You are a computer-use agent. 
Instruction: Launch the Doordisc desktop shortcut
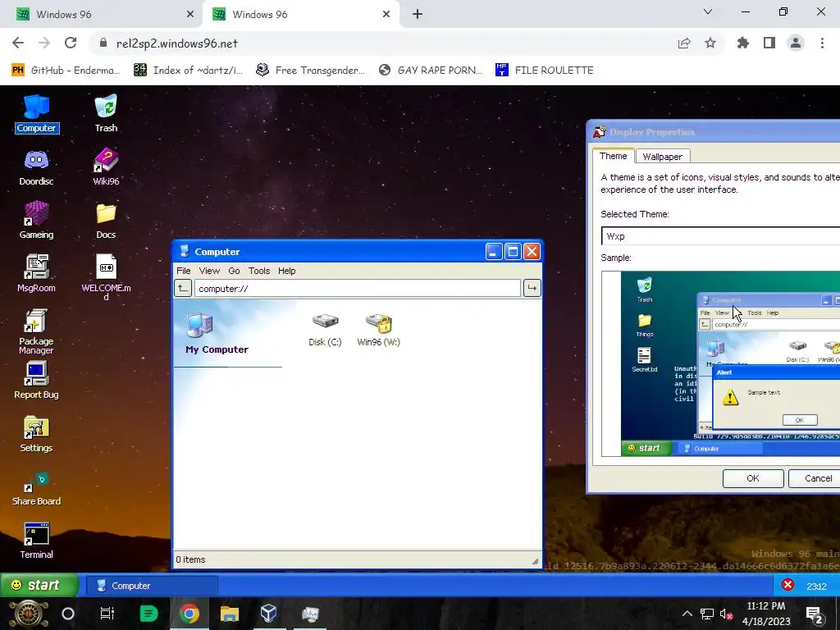[36, 167]
